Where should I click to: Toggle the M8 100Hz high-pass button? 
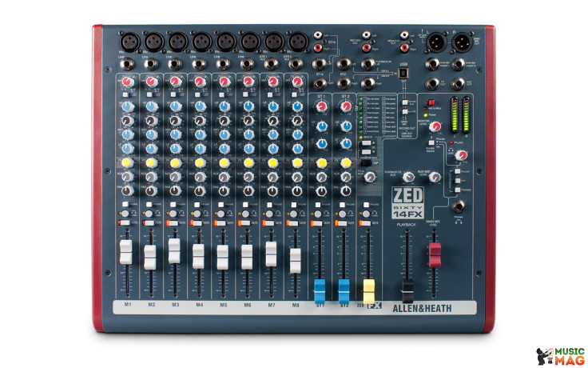coord(294,94)
